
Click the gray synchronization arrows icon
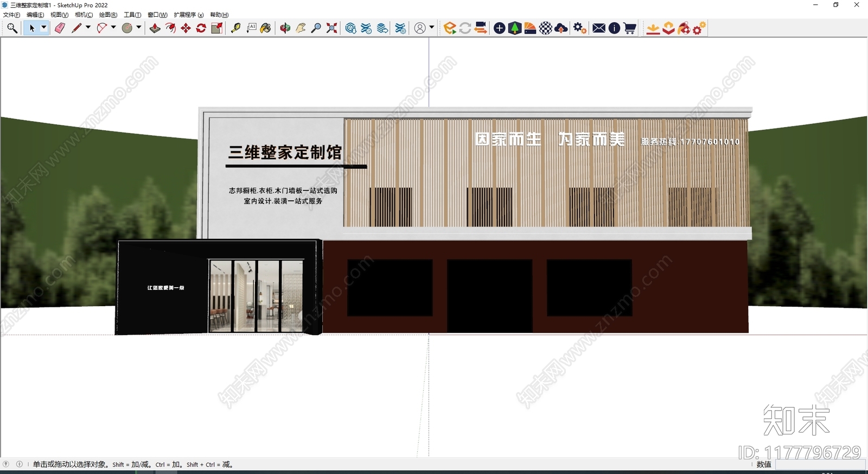pyautogui.click(x=465, y=28)
